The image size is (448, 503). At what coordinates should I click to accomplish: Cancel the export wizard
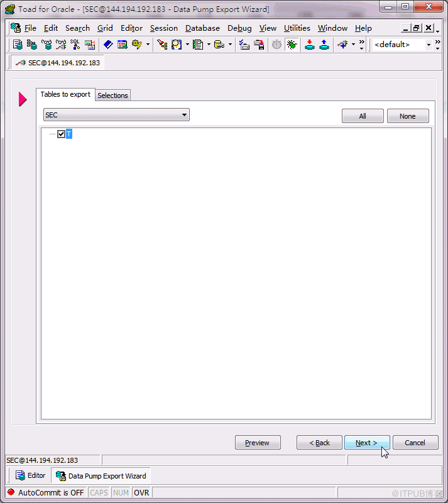pyautogui.click(x=415, y=442)
